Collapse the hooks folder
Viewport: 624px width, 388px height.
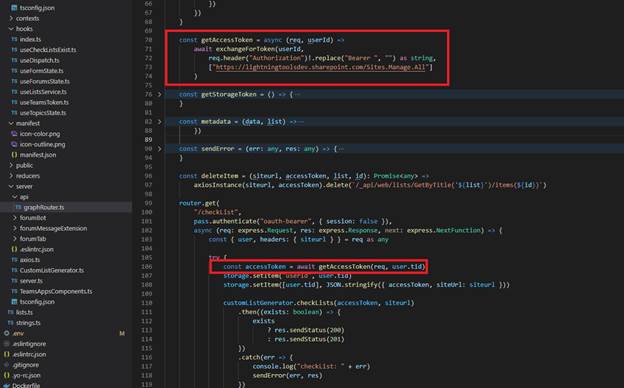click(24, 29)
